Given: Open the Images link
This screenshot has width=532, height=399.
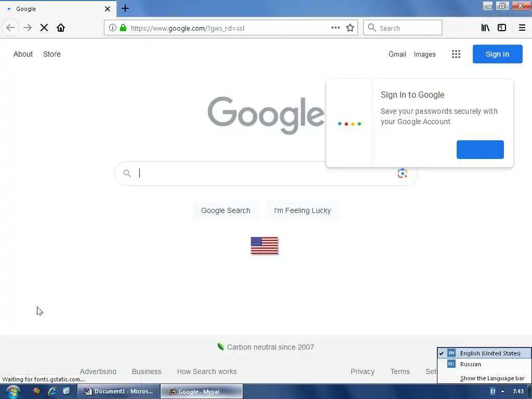Looking at the screenshot, I should tap(425, 54).
